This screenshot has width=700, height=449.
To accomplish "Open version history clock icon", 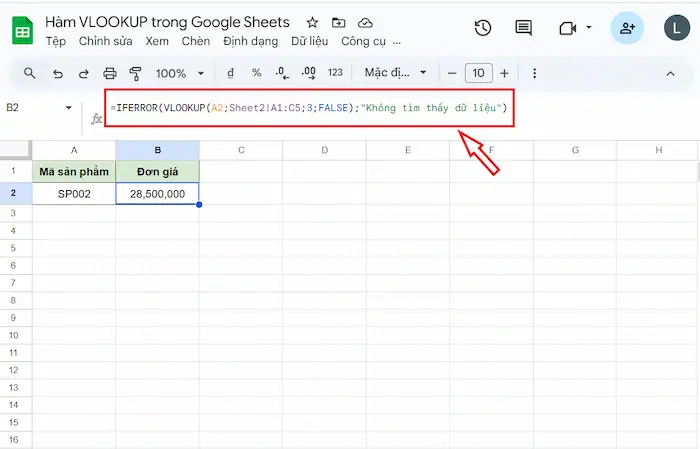I will pos(483,28).
